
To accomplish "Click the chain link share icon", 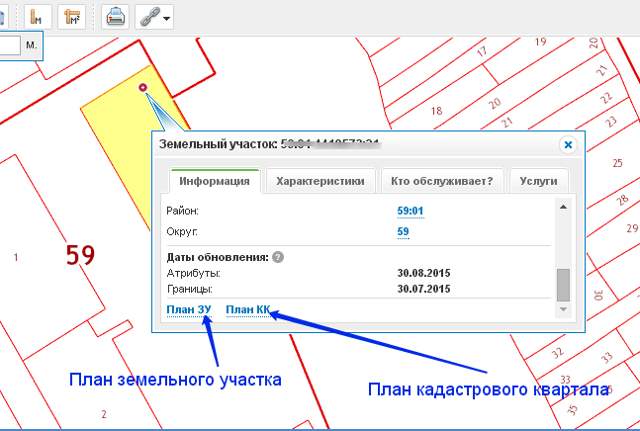I will tap(149, 18).
